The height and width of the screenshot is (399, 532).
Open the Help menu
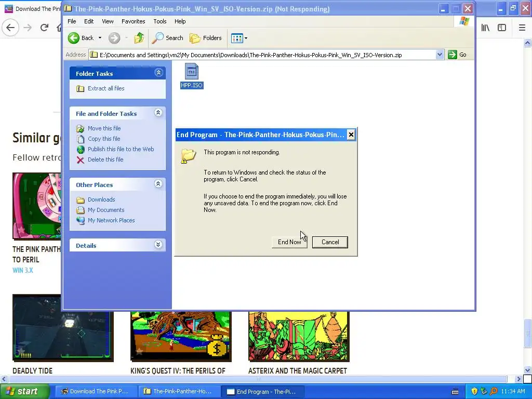coord(180,21)
